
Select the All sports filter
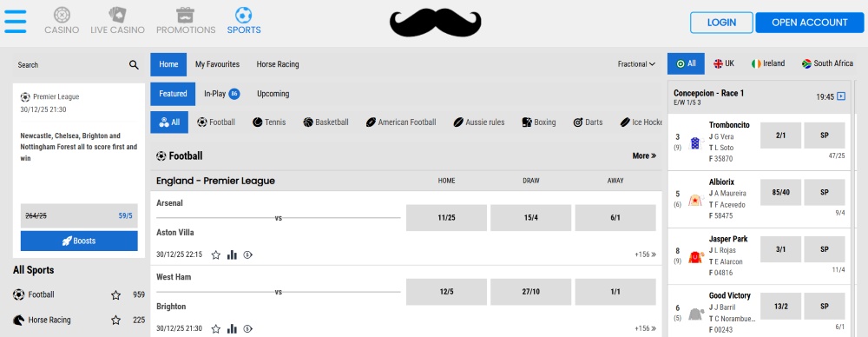169,122
